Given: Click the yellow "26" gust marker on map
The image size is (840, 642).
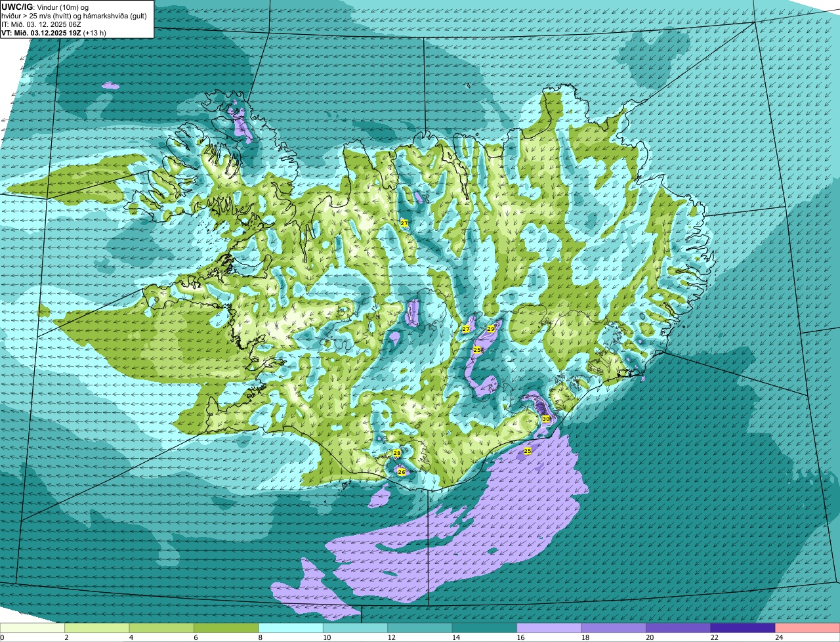Looking at the screenshot, I should point(402,472).
